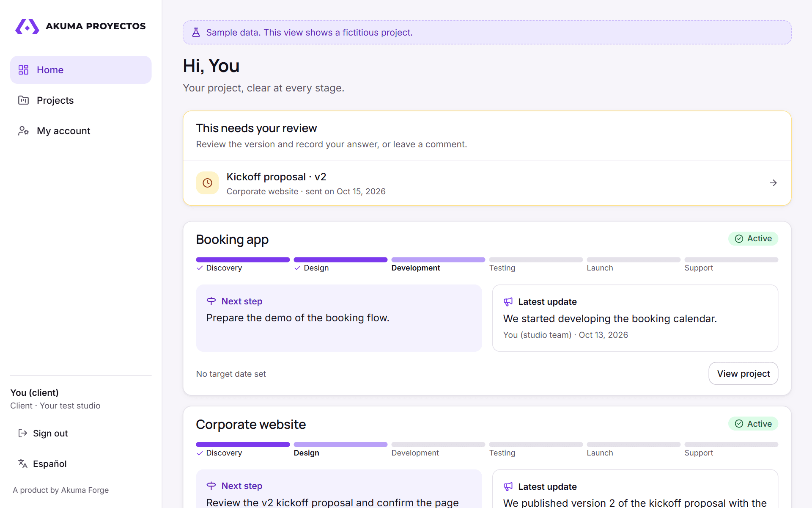This screenshot has width=812, height=508.
Task: Click the check icon in Booking app's Active badge
Action: coord(739,239)
